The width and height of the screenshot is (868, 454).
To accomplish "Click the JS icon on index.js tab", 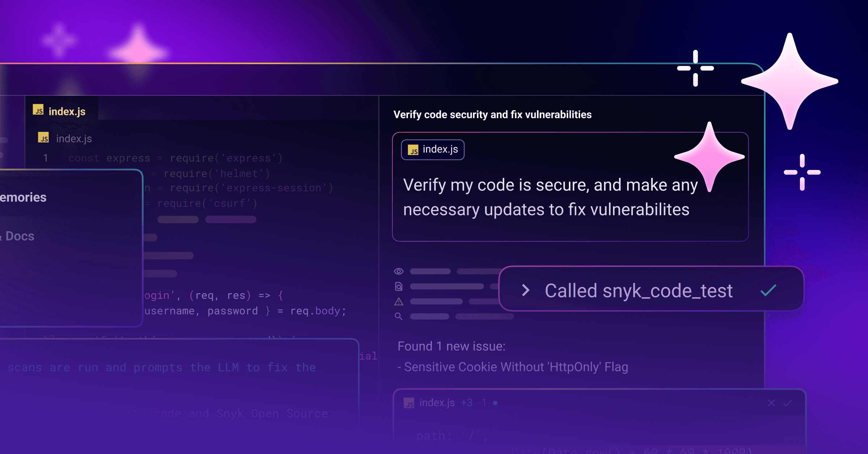I will pos(38,110).
